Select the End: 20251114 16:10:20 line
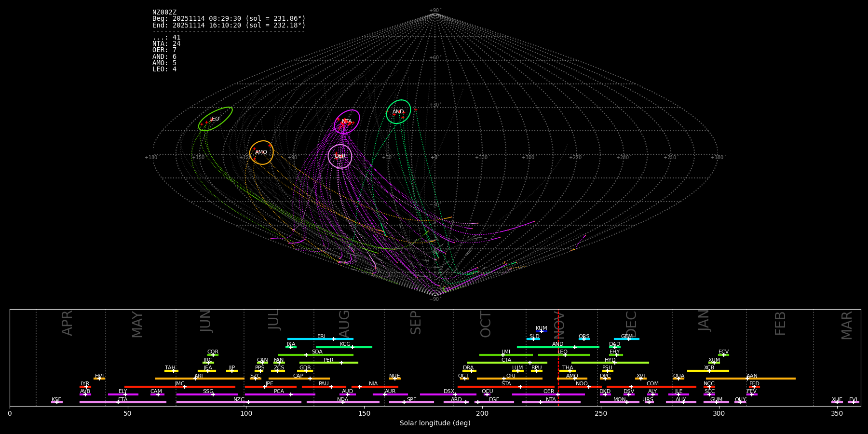This screenshot has height=434, width=868. click(229, 25)
